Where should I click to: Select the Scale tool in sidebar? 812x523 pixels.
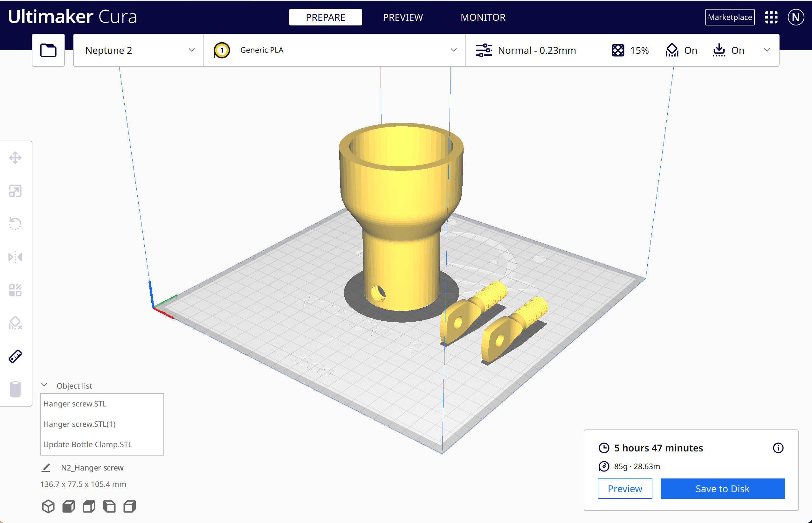15,191
